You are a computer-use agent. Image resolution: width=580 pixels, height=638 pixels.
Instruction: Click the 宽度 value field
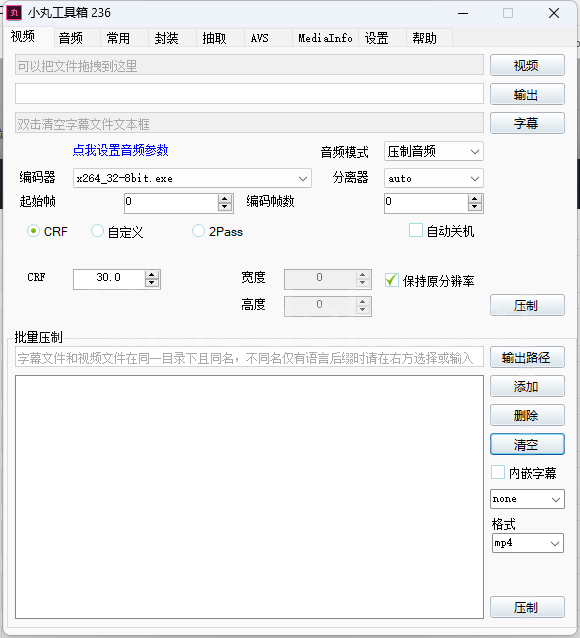(x=320, y=279)
